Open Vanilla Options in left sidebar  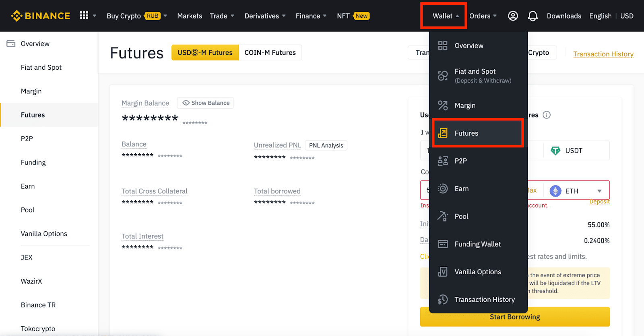coord(44,234)
